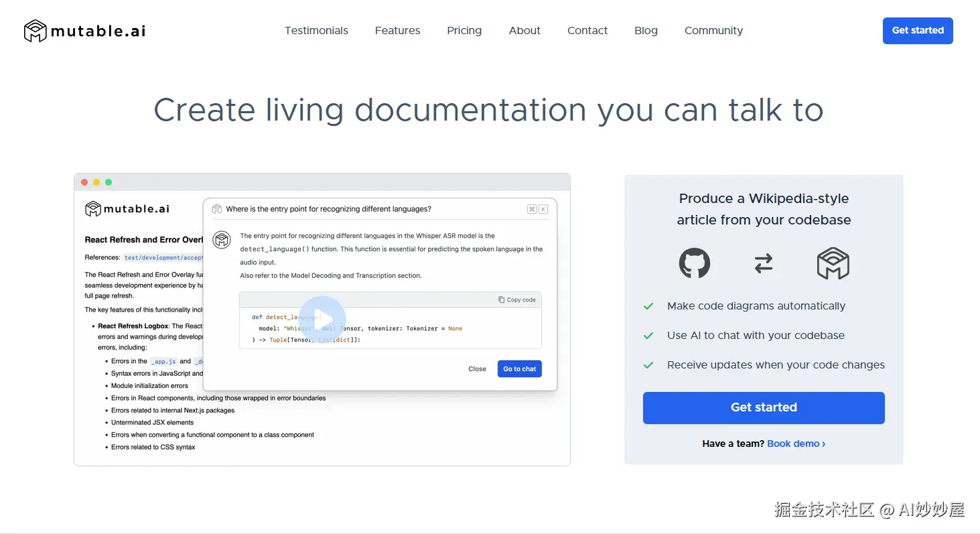Click 'Unterminated JSX elements' bullet

(152, 423)
